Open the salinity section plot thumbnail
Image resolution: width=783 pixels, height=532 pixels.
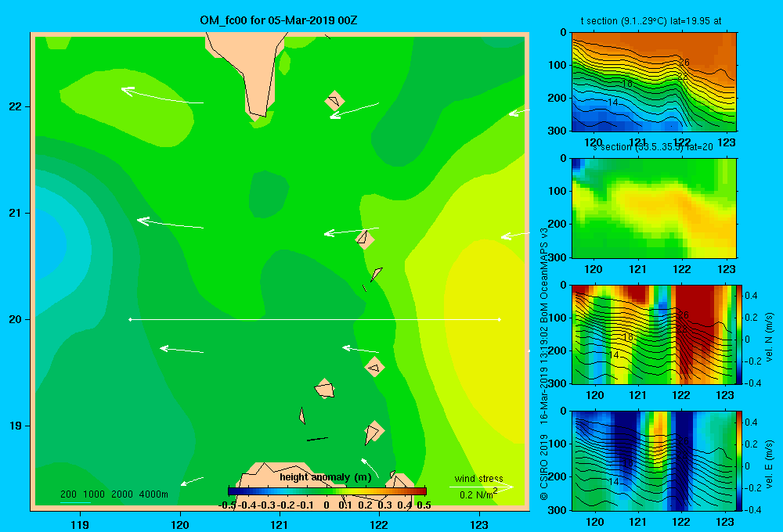click(x=654, y=208)
